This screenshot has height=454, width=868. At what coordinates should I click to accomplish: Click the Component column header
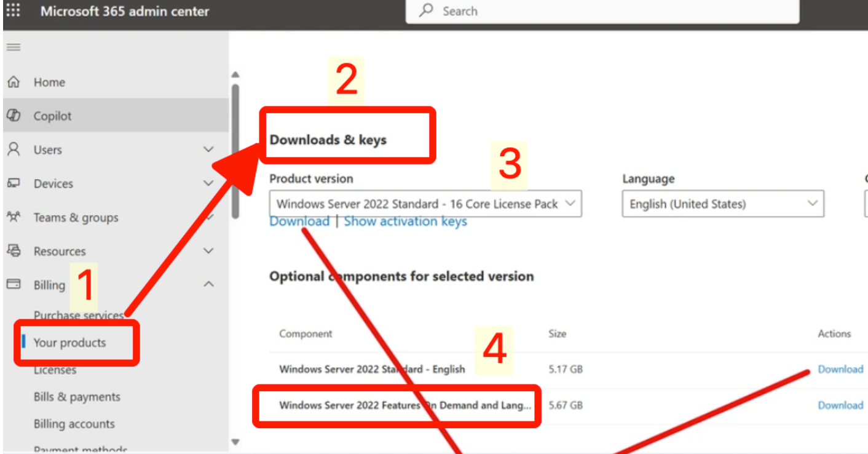point(306,333)
